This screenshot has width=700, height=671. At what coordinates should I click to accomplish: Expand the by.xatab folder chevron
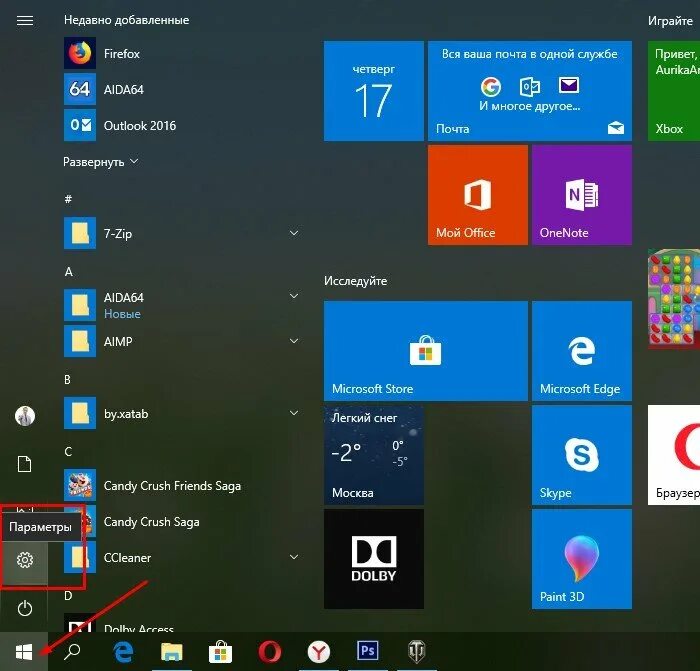[x=294, y=413]
